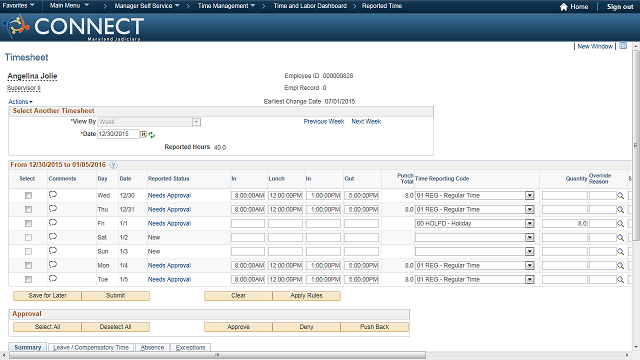Expand the Actions menu under Supervisor II
Image resolution: width=640 pixels, height=360 pixels.
pyautogui.click(x=20, y=102)
